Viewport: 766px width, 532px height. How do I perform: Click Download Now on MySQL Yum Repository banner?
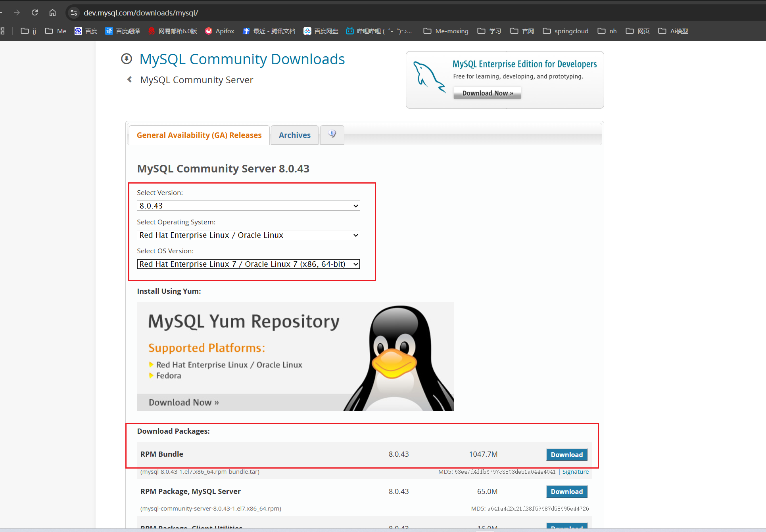(x=183, y=402)
